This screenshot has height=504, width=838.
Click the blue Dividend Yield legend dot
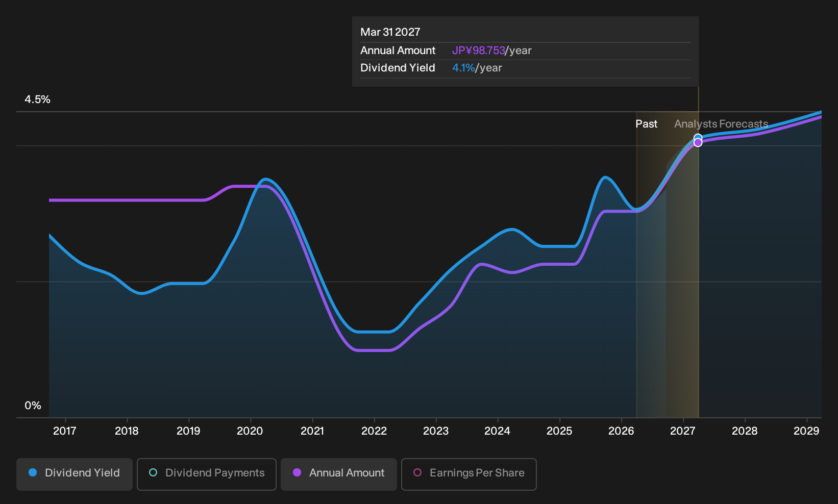click(33, 473)
